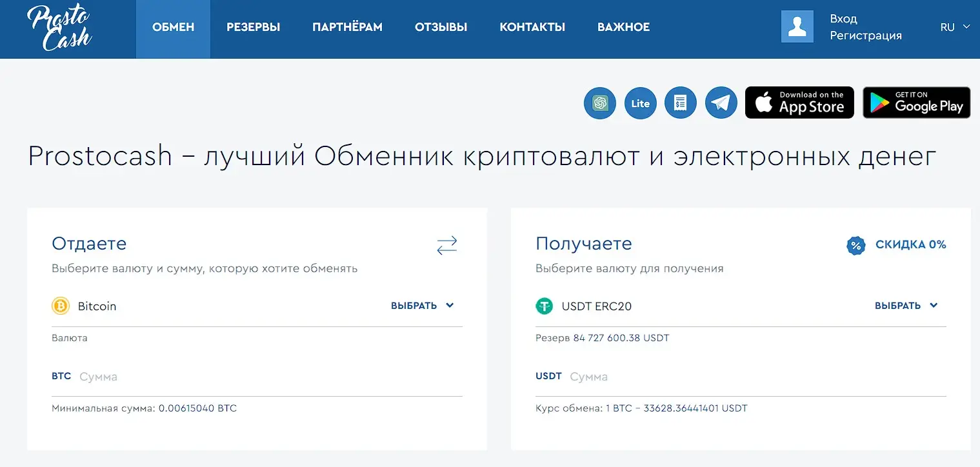The width and height of the screenshot is (980, 467).
Task: Open the ChatGPT assistant round icon
Action: [600, 103]
